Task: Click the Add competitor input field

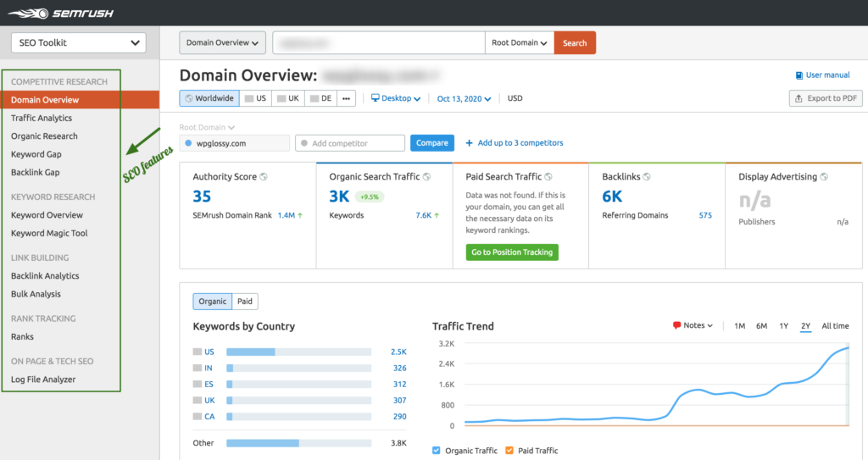Action: (x=350, y=143)
